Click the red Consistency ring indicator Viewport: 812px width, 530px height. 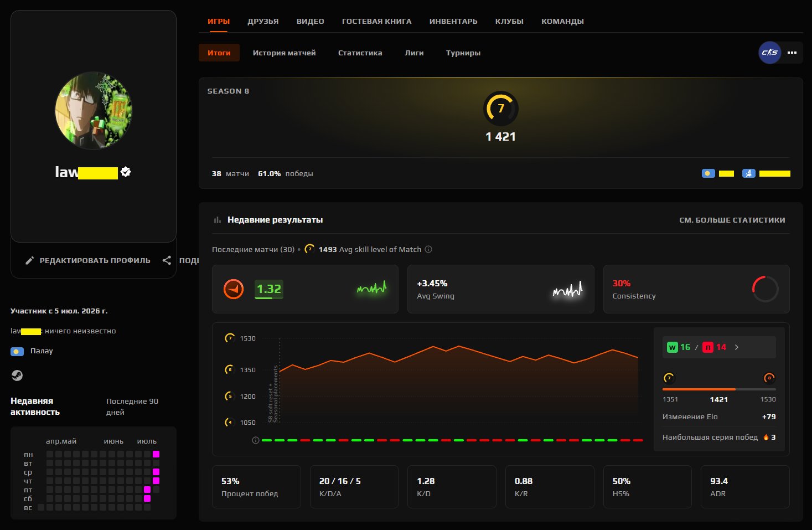pyautogui.click(x=766, y=289)
